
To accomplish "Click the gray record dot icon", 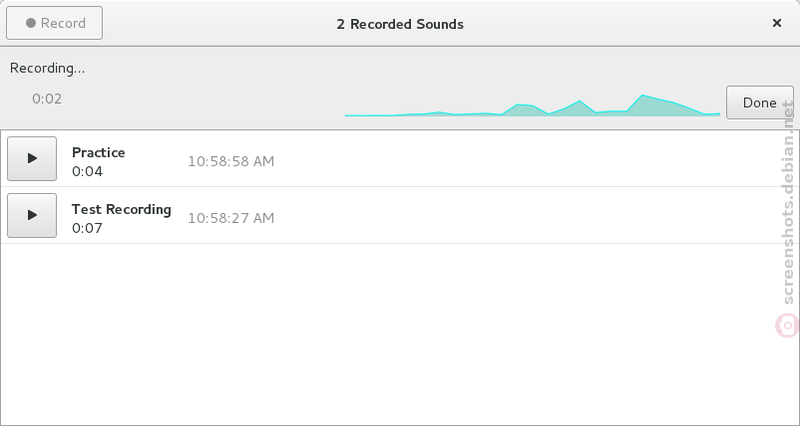I will coord(31,23).
